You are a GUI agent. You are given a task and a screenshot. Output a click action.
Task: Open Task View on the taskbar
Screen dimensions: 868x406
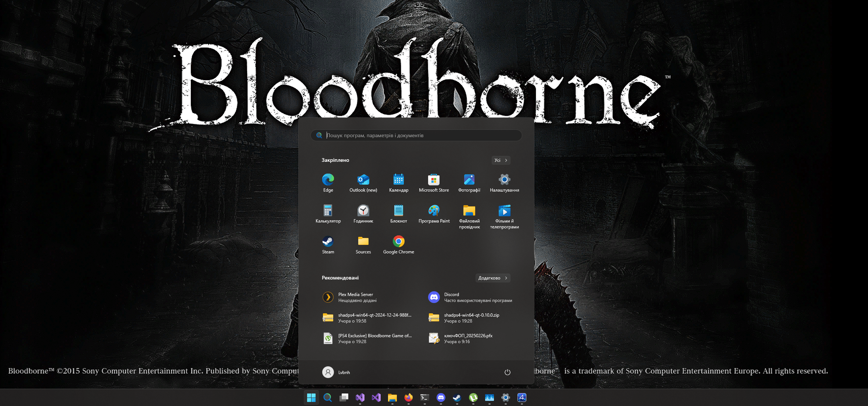(x=344, y=398)
